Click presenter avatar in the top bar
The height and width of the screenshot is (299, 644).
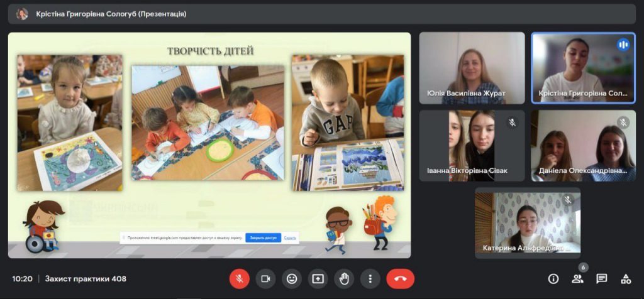point(22,14)
